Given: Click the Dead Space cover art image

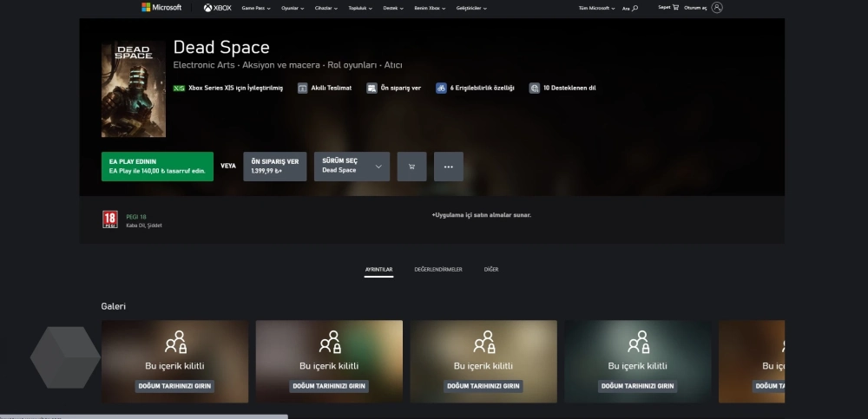Looking at the screenshot, I should coord(134,89).
